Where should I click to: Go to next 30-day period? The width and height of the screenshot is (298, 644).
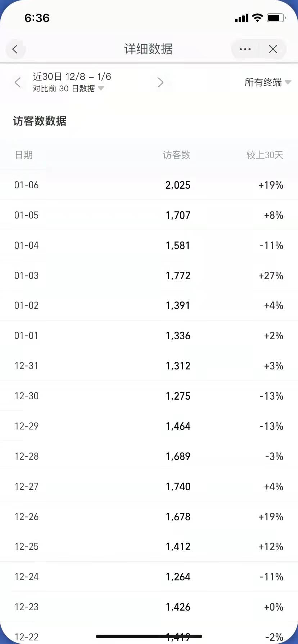[x=161, y=82]
